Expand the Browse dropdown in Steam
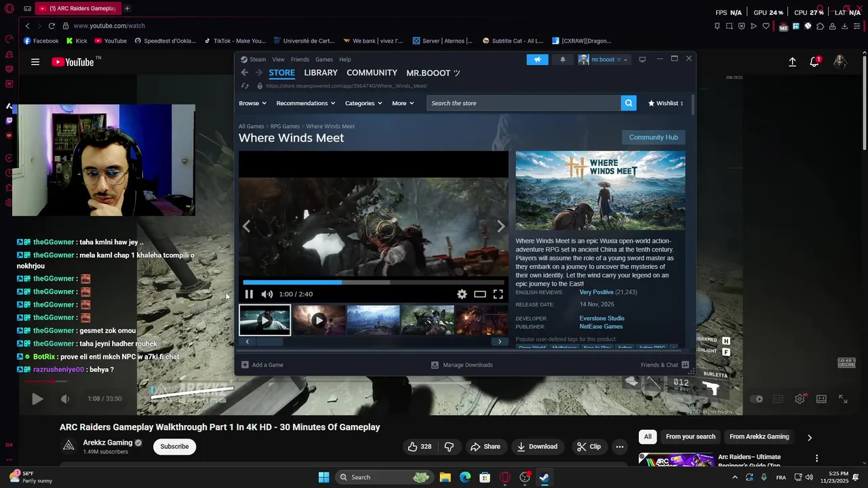This screenshot has height=488, width=868. 252,103
